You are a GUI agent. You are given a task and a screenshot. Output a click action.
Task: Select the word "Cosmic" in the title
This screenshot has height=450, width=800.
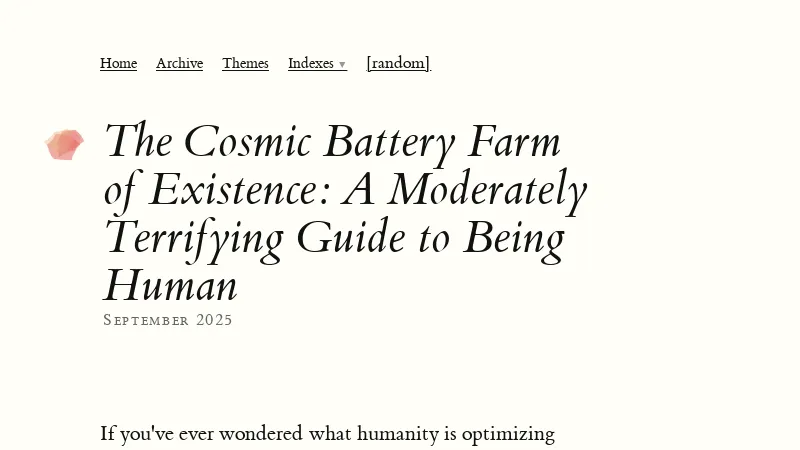point(247,142)
